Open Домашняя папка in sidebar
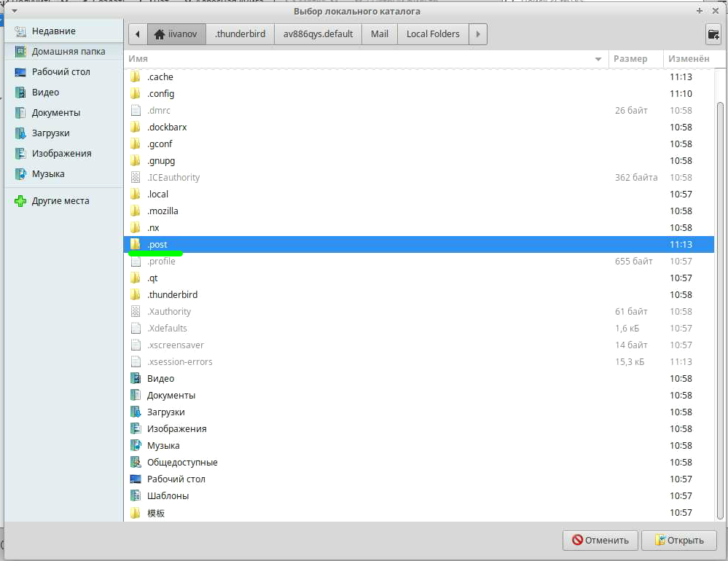This screenshot has height=561, width=728. point(63,52)
